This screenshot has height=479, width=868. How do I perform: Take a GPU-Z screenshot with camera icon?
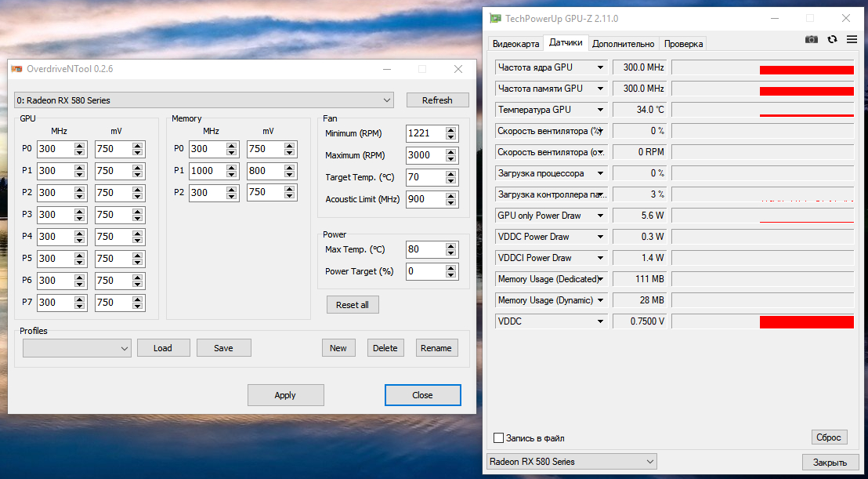click(811, 39)
